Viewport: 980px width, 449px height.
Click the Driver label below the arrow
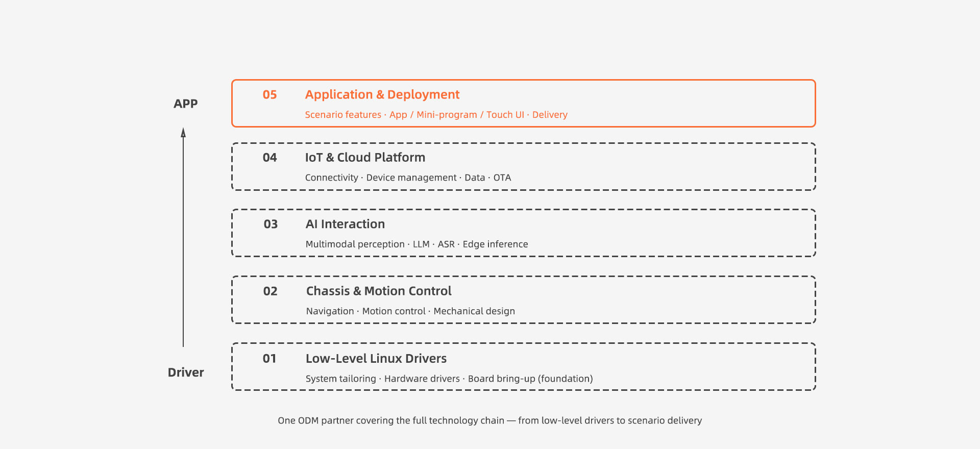pos(186,372)
